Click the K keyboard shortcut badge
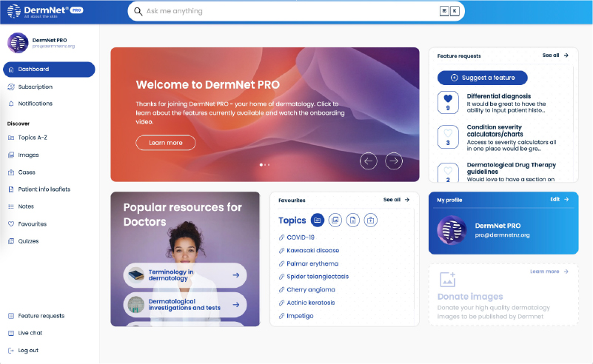Image resolution: width=593 pixels, height=364 pixels. [455, 11]
